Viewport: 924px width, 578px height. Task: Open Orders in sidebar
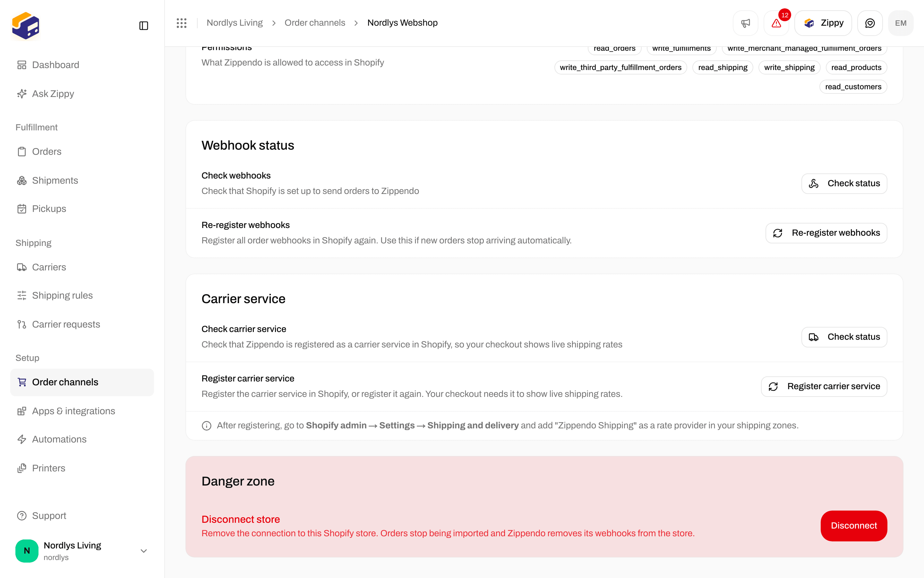point(82,151)
